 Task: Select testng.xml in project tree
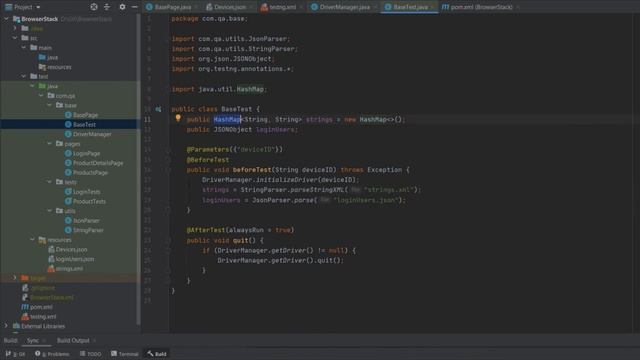click(x=43, y=317)
